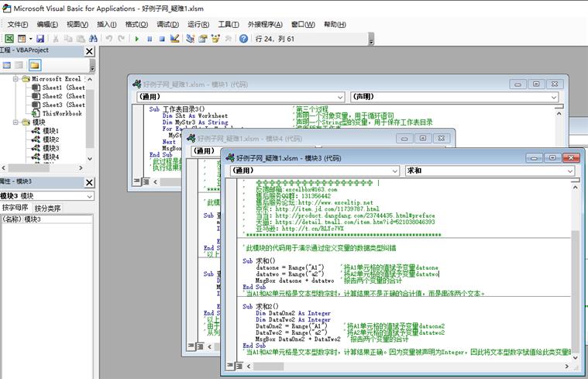Viewport: 588px width, 379px height.
Task: Save the workbook using the floppy icon
Action: (x=40, y=38)
